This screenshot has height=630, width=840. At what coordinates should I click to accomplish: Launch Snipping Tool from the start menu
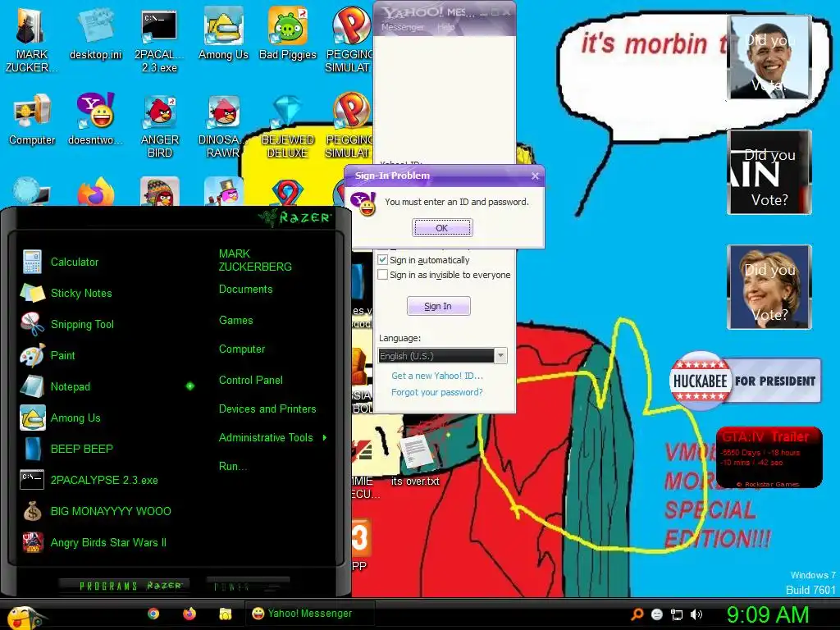[x=67, y=324]
